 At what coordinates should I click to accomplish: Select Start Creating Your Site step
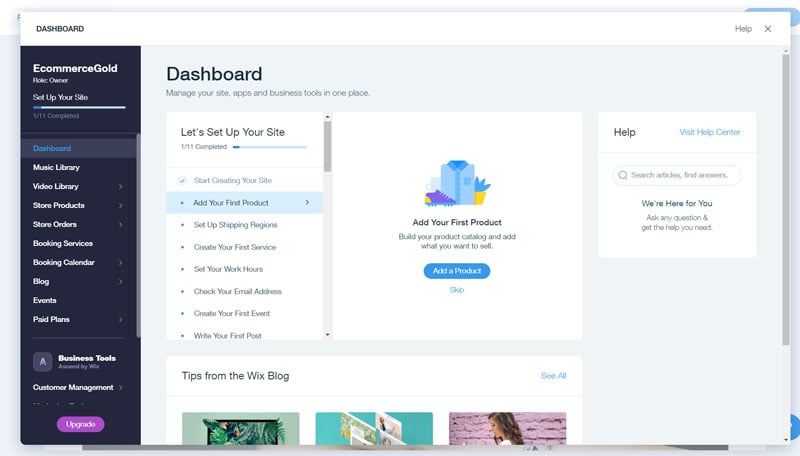[x=245, y=181]
